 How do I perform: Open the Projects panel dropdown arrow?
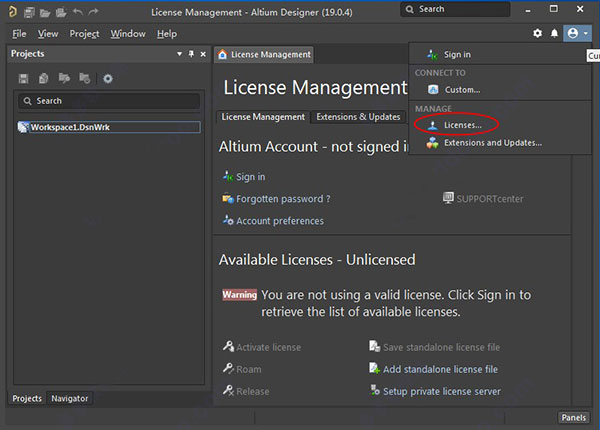(x=179, y=54)
